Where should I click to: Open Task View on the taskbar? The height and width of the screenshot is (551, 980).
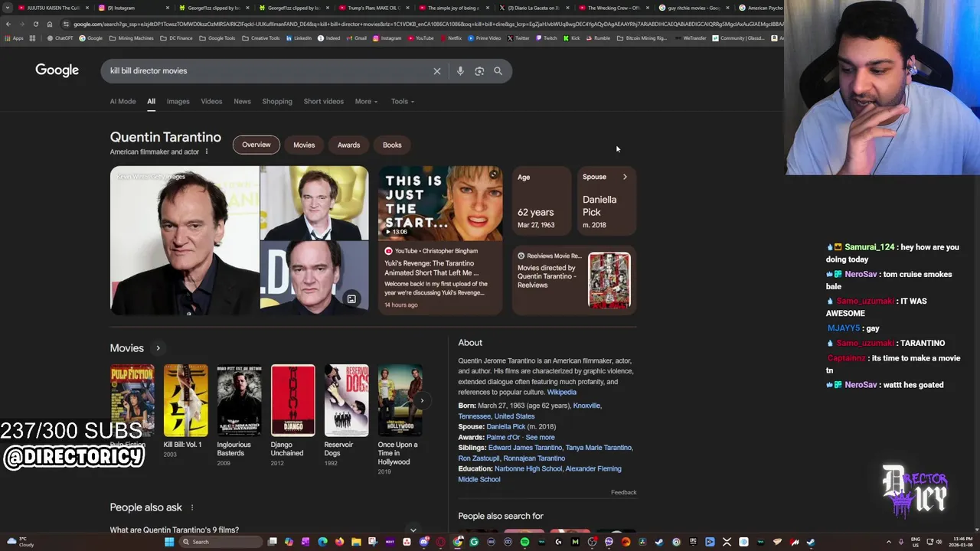[272, 542]
